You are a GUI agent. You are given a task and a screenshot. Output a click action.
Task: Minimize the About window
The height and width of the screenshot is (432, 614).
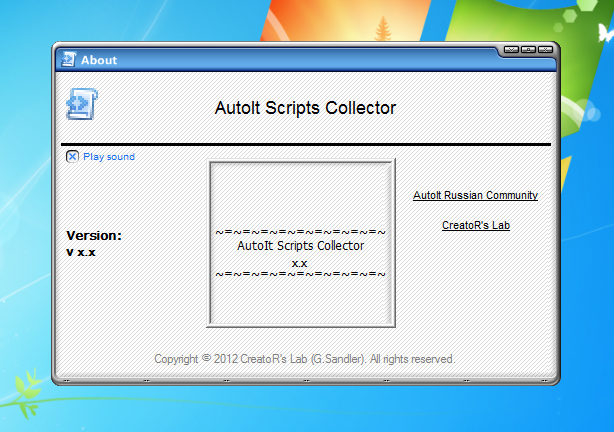511,50
